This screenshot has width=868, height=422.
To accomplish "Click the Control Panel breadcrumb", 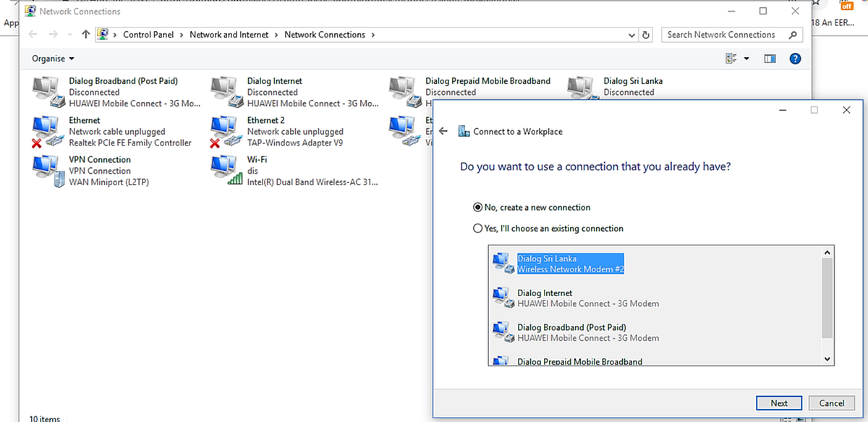I will (x=150, y=35).
